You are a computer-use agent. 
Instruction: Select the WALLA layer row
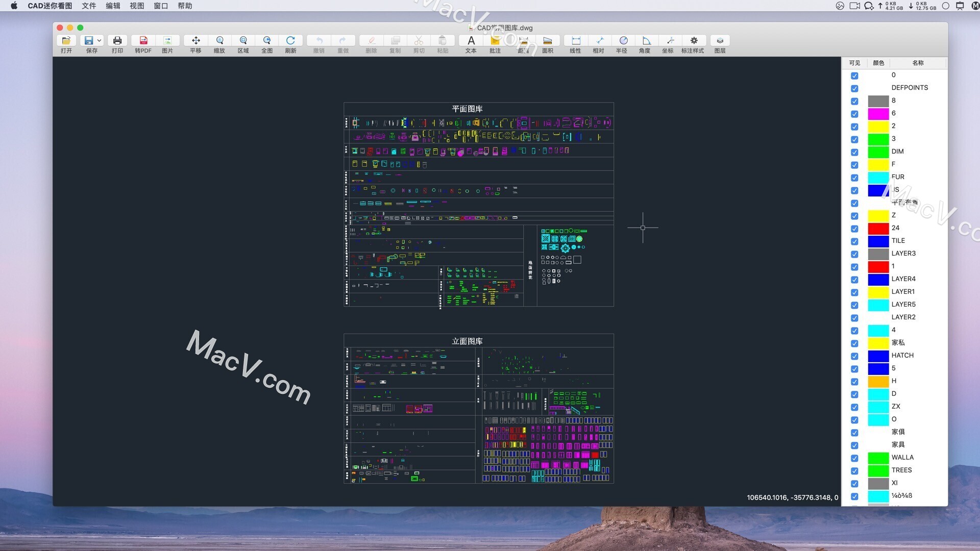coord(902,457)
